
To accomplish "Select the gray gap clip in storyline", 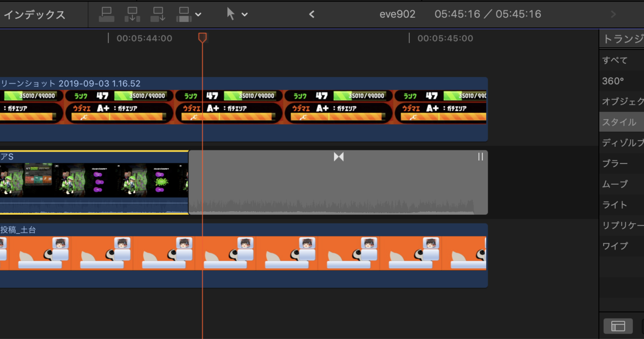I will pyautogui.click(x=338, y=183).
